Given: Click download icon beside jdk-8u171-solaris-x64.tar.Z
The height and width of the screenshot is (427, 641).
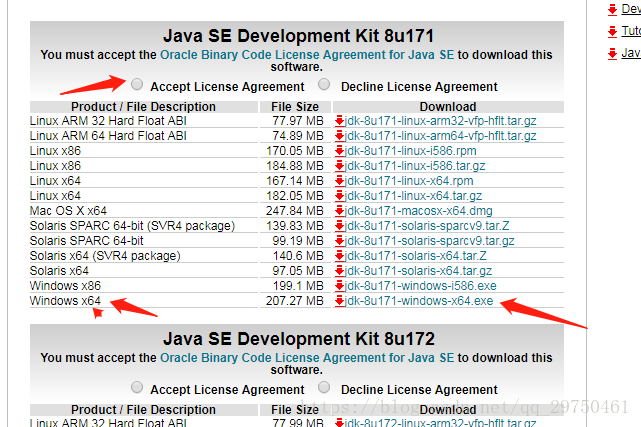Looking at the screenshot, I should coord(339,256).
